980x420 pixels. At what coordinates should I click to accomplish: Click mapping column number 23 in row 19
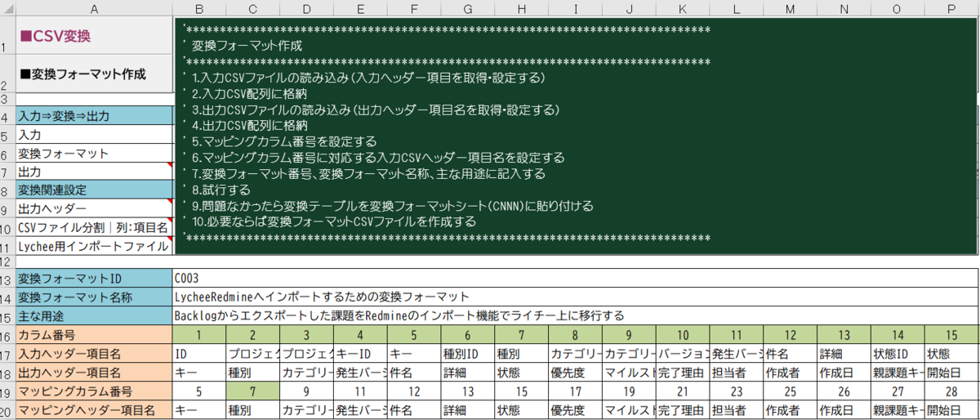pos(737,391)
